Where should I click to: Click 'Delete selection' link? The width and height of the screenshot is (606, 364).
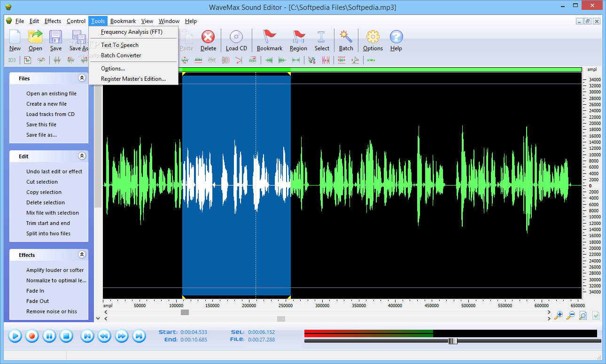coord(46,202)
